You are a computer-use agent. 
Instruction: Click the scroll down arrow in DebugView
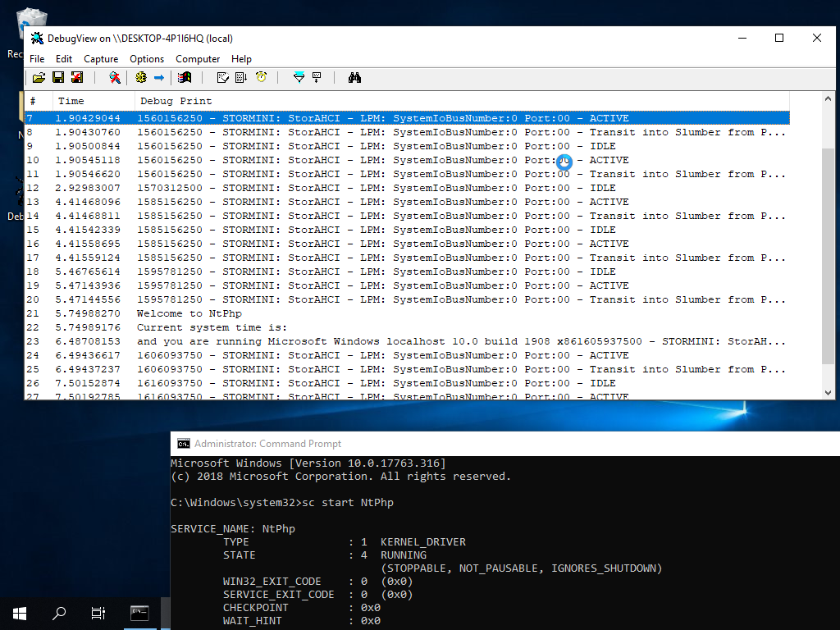[828, 392]
